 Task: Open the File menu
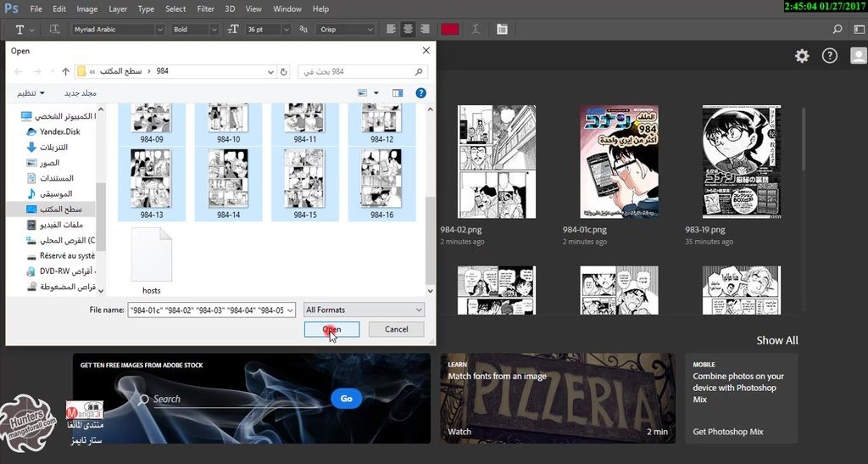pos(36,8)
